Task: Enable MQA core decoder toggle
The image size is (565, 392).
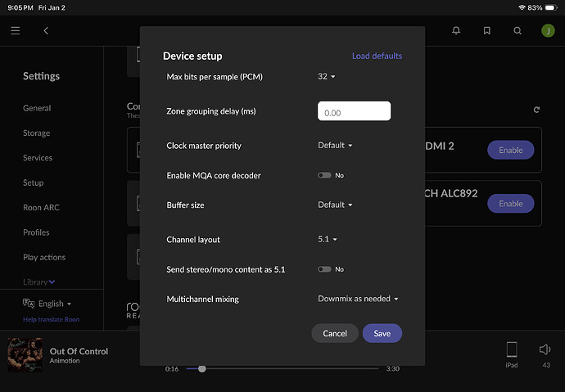Action: pyautogui.click(x=325, y=175)
